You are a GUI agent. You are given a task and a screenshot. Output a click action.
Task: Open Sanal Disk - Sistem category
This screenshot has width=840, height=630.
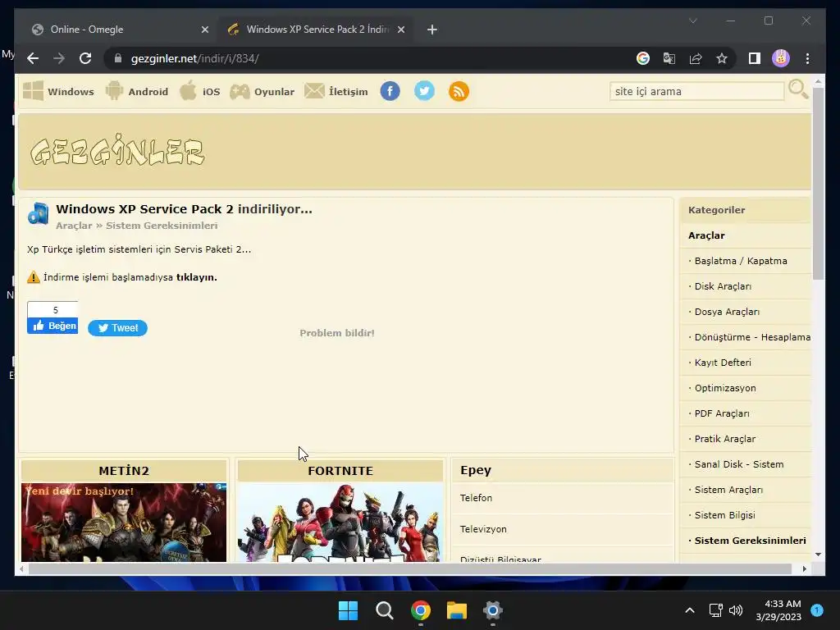coord(739,464)
